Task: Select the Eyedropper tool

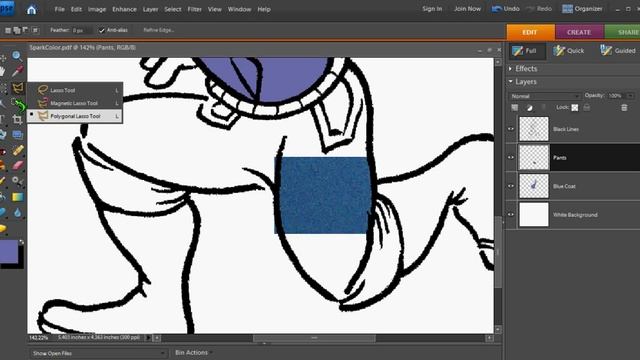Action: (17, 72)
